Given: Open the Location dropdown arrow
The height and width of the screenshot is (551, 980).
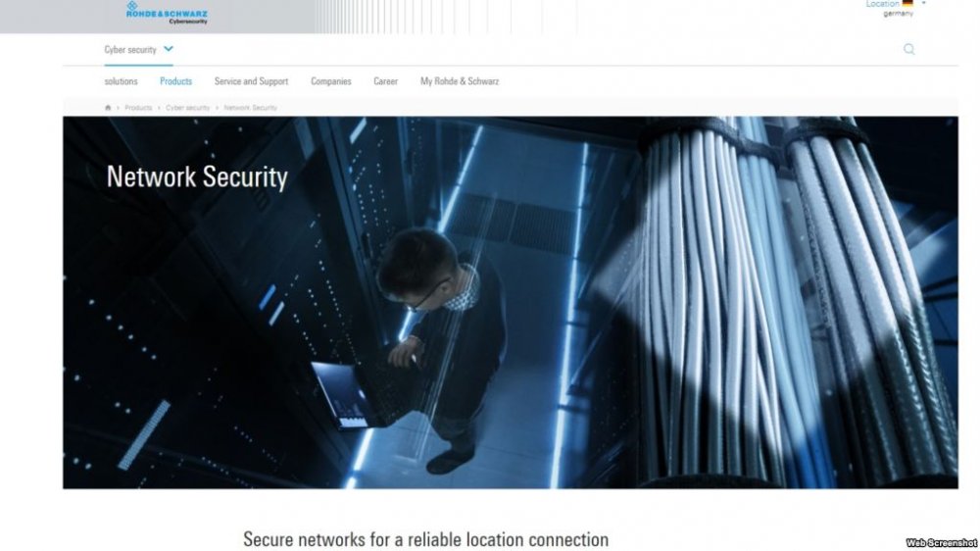Looking at the screenshot, I should (x=924, y=3).
